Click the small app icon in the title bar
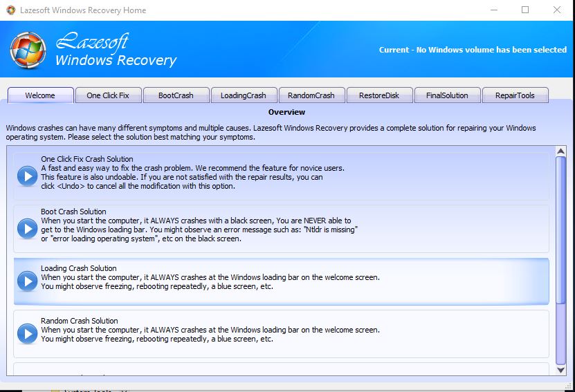The width and height of the screenshot is (575, 392). tap(11, 10)
